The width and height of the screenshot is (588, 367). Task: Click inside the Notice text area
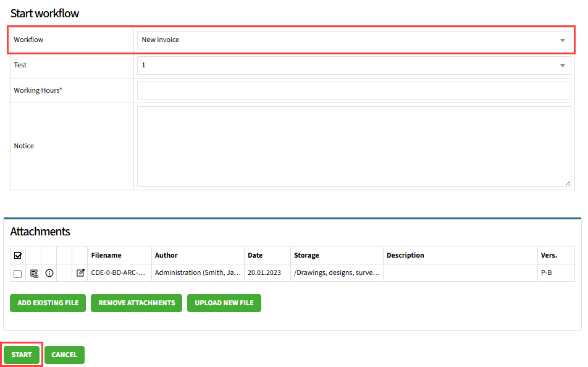[353, 146]
